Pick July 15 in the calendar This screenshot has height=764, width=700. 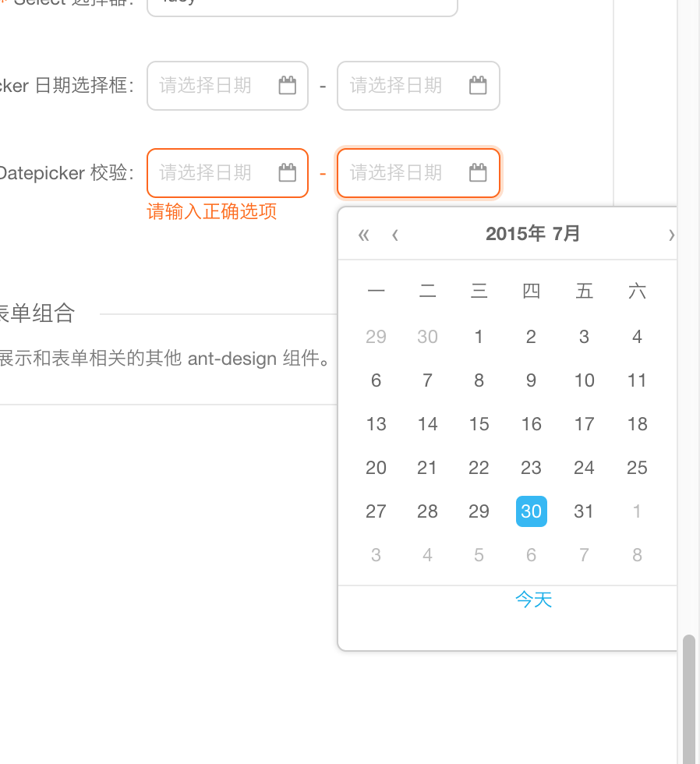pos(479,424)
